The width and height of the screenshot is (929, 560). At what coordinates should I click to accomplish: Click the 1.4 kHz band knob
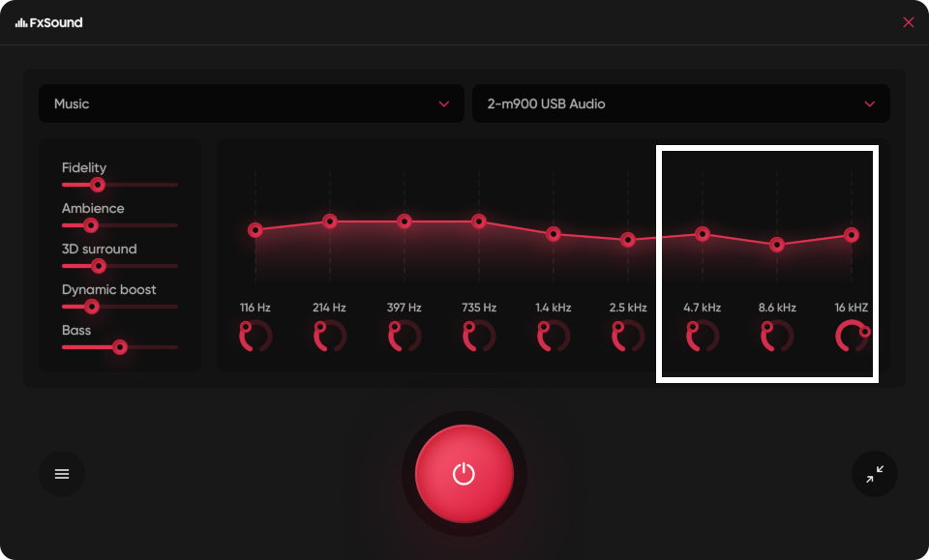pyautogui.click(x=553, y=338)
